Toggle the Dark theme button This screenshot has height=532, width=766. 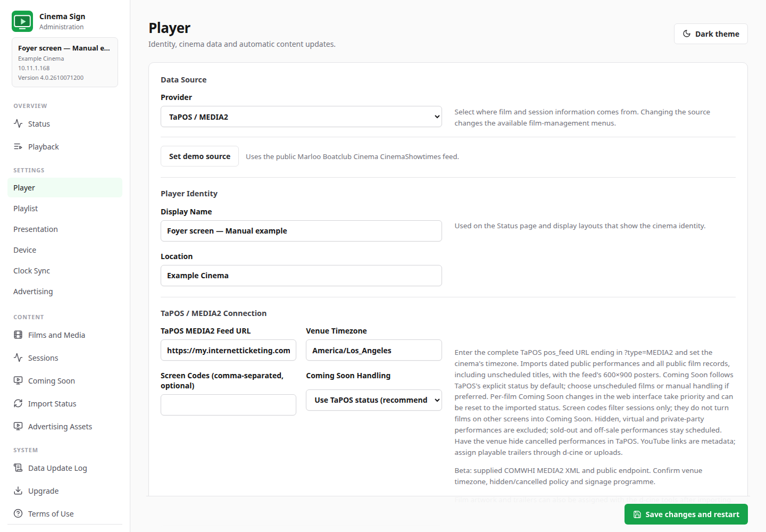coord(711,34)
